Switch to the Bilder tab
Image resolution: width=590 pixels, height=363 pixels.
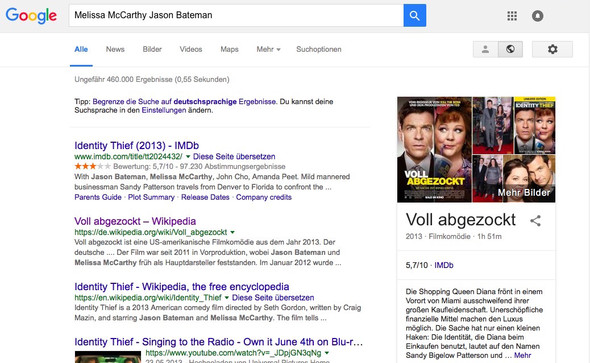[x=152, y=49]
